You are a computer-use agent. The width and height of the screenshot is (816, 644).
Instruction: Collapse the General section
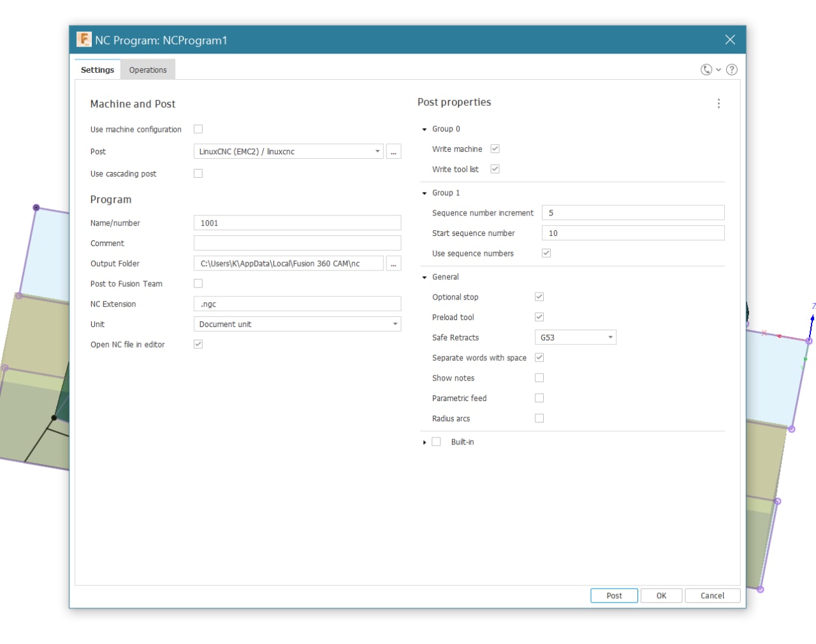tap(425, 277)
